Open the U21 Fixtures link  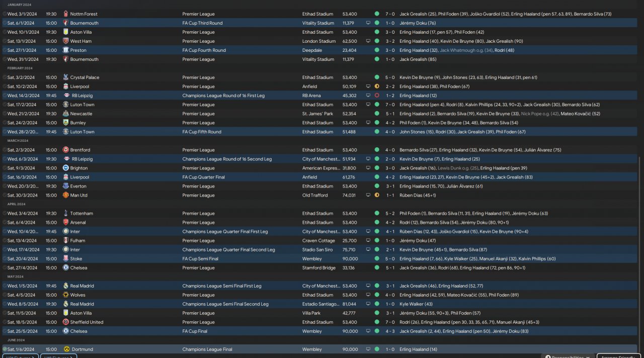pyautogui.click(x=21, y=356)
